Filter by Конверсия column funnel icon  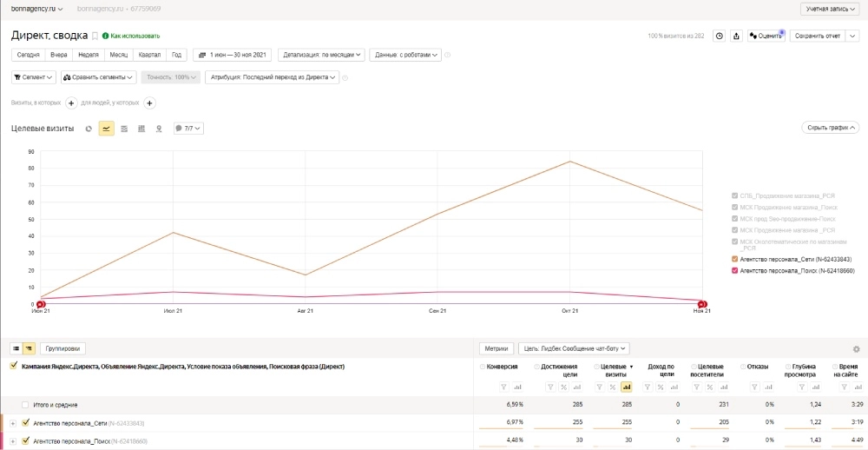tap(503, 387)
